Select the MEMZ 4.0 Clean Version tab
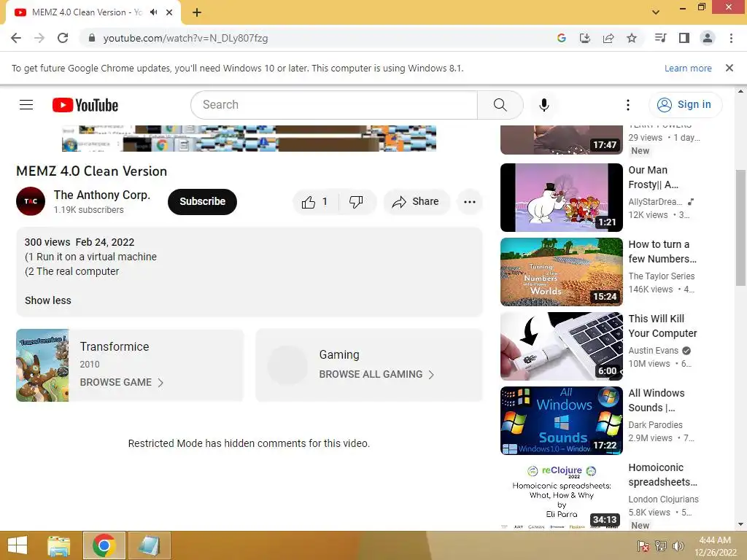747x560 pixels. (93, 12)
